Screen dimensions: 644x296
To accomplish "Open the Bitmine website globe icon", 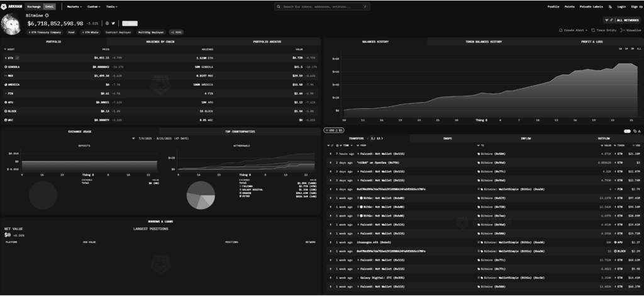I will point(107,23).
